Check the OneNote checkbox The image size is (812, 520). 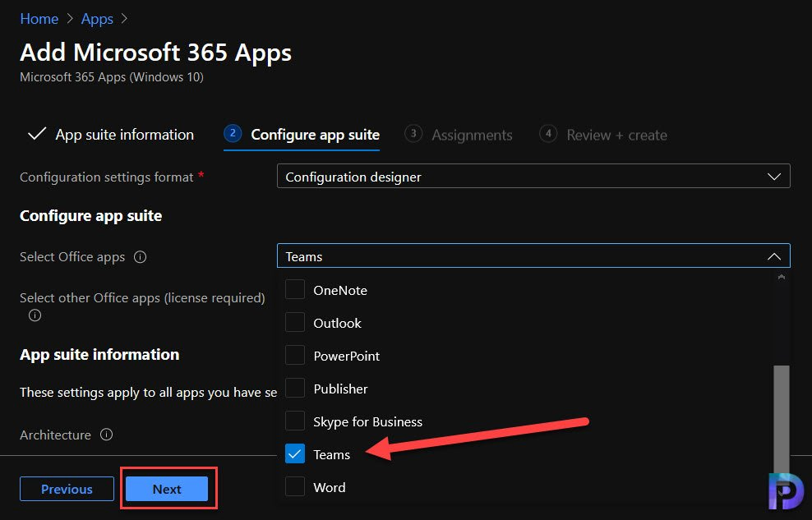pos(295,290)
